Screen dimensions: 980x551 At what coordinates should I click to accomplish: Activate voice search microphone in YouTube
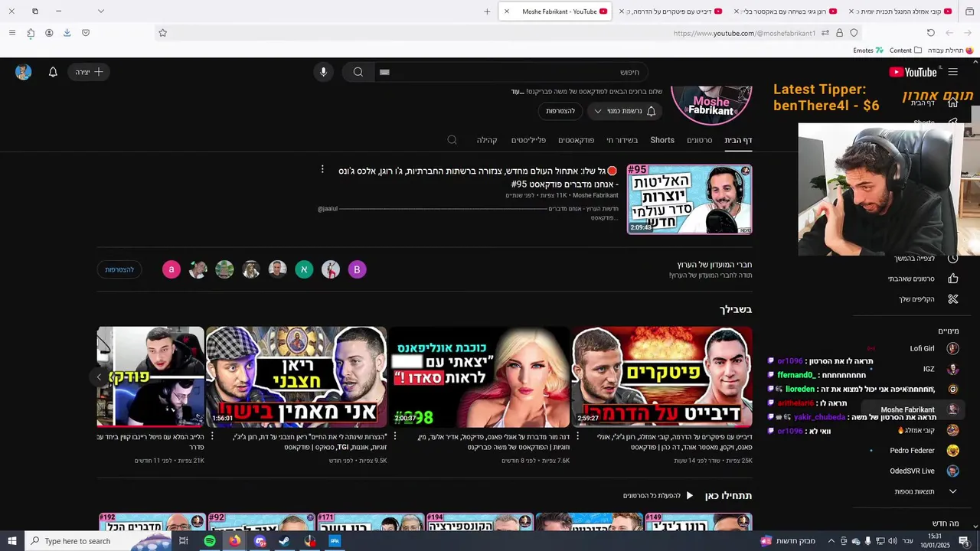pyautogui.click(x=323, y=72)
